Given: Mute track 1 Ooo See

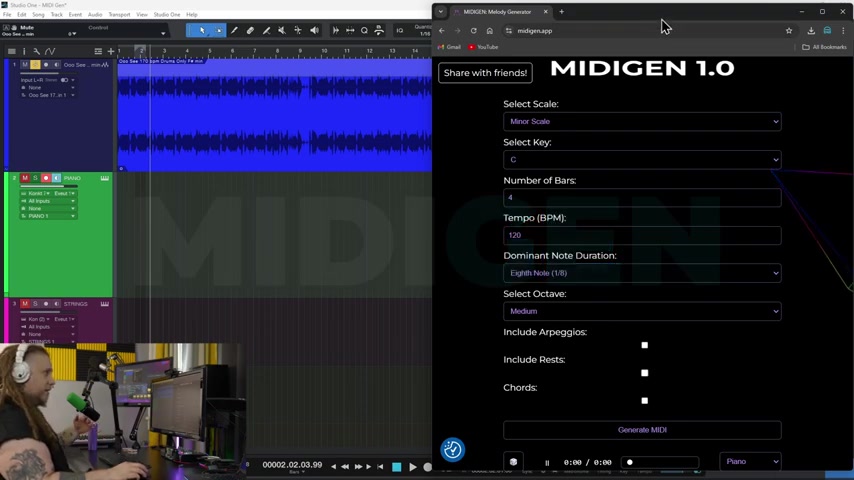Looking at the screenshot, I should tap(25, 65).
